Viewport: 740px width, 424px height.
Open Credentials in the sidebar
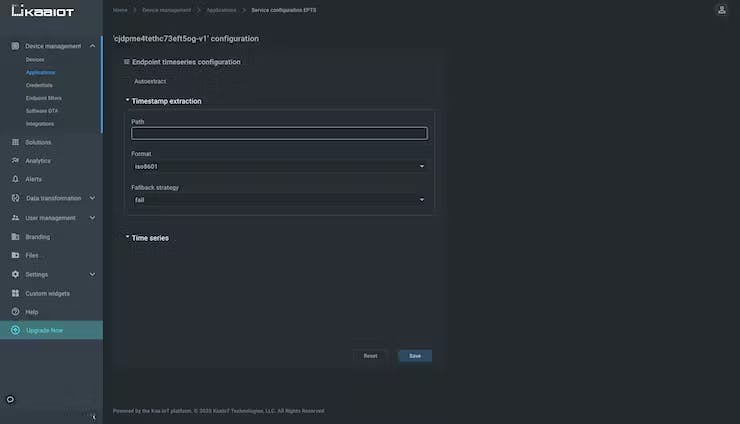[x=39, y=85]
